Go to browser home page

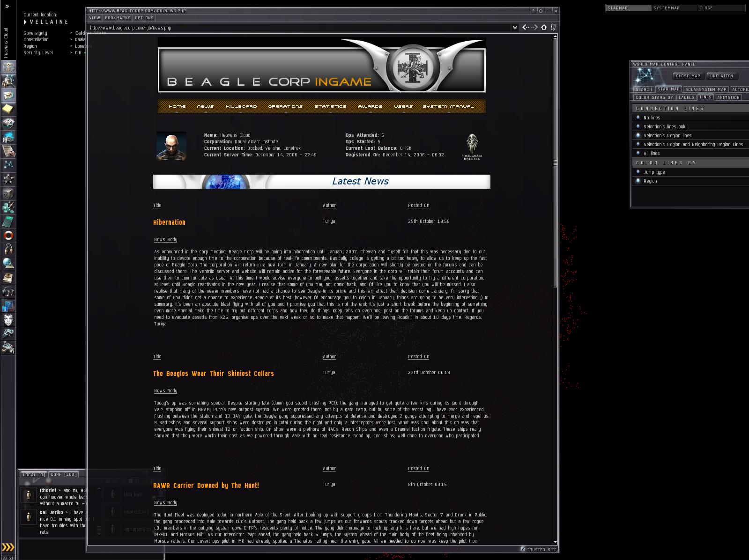click(544, 28)
